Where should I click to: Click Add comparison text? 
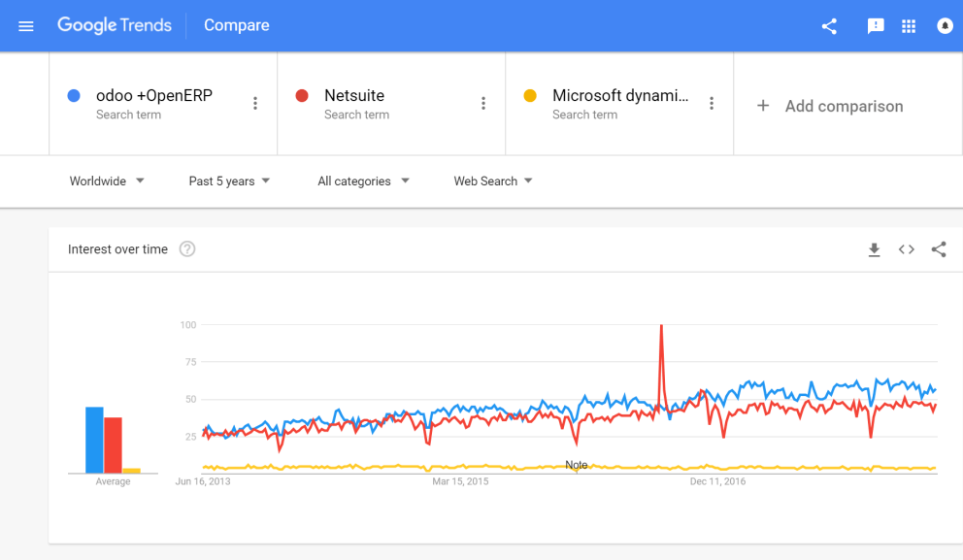click(844, 106)
